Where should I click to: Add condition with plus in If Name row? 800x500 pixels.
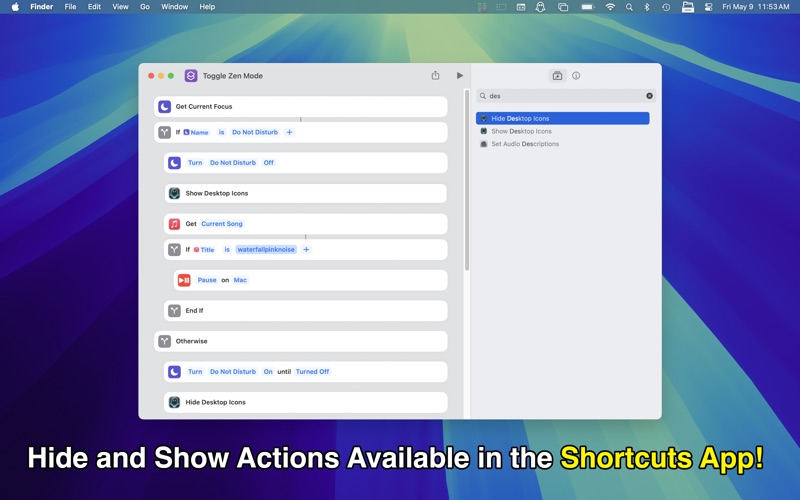click(289, 132)
